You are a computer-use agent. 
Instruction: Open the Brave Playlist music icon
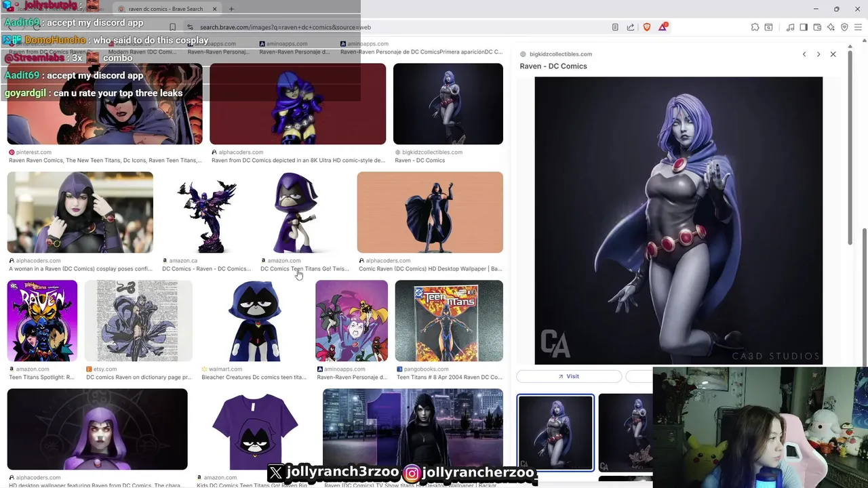790,27
